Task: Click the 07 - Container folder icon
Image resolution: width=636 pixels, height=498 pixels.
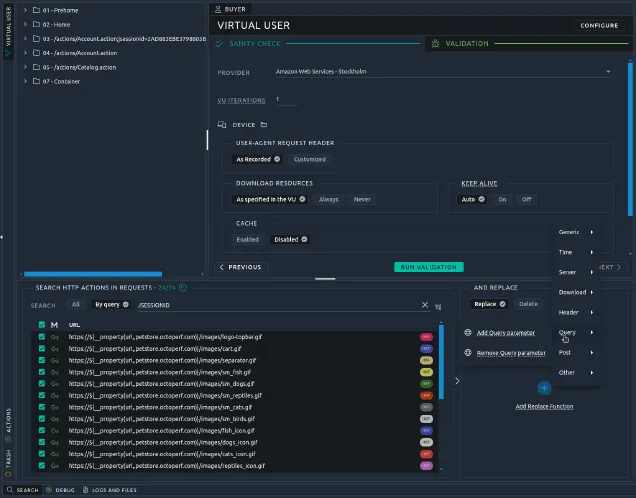Action: click(36, 81)
